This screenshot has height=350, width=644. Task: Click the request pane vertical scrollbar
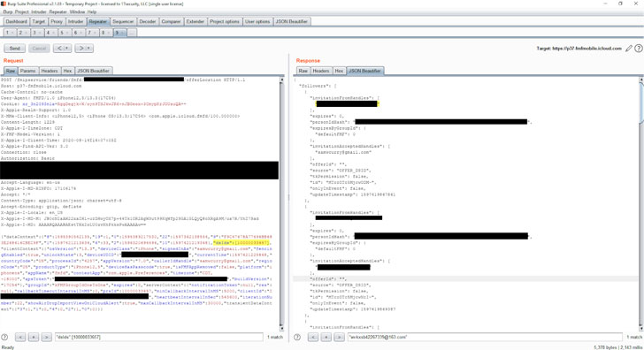coord(281,203)
